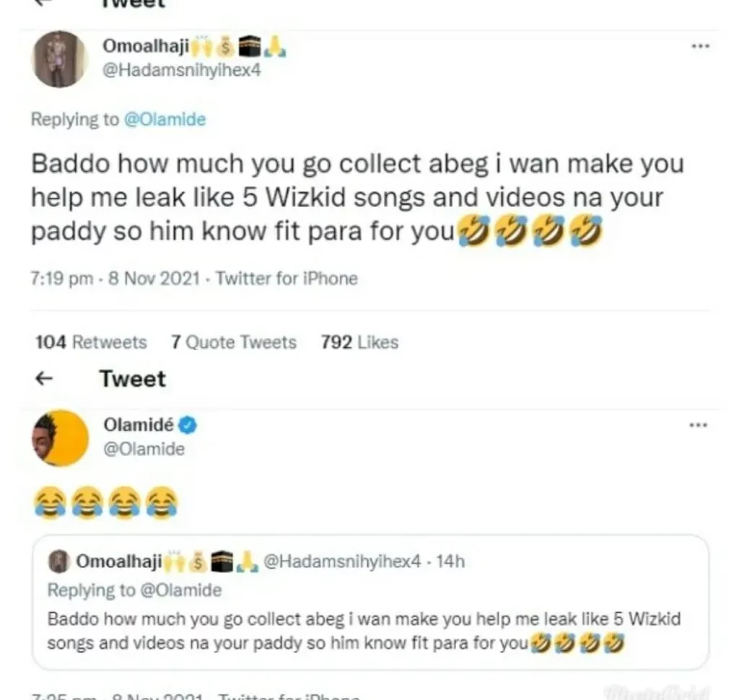Click Olamidé display name

pos(140,426)
